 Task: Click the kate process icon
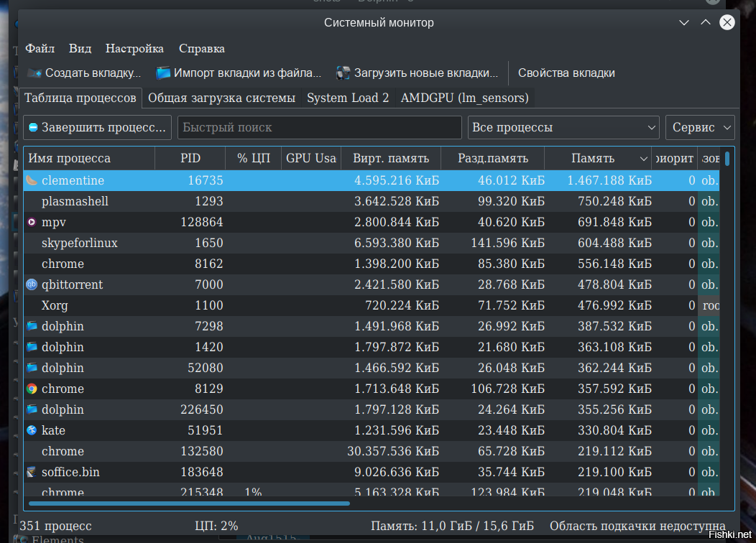[x=32, y=430]
